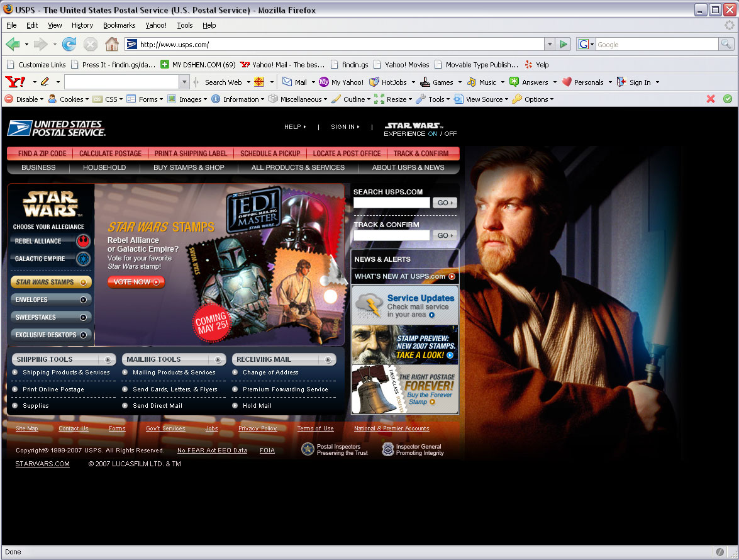Click the status bar script-blocker icon
The width and height of the screenshot is (739, 560).
(x=720, y=552)
